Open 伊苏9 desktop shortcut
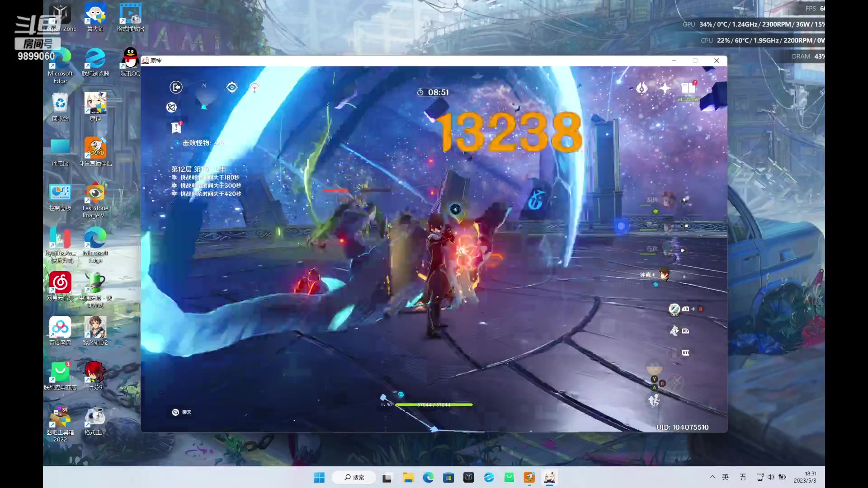Screen dimensions: 868x488 [95, 376]
